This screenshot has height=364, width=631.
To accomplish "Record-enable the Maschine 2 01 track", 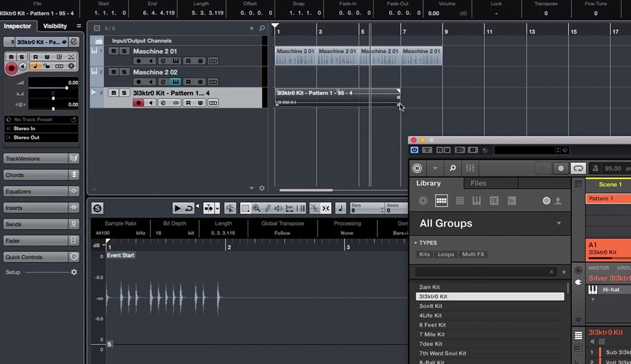I will [138, 61].
